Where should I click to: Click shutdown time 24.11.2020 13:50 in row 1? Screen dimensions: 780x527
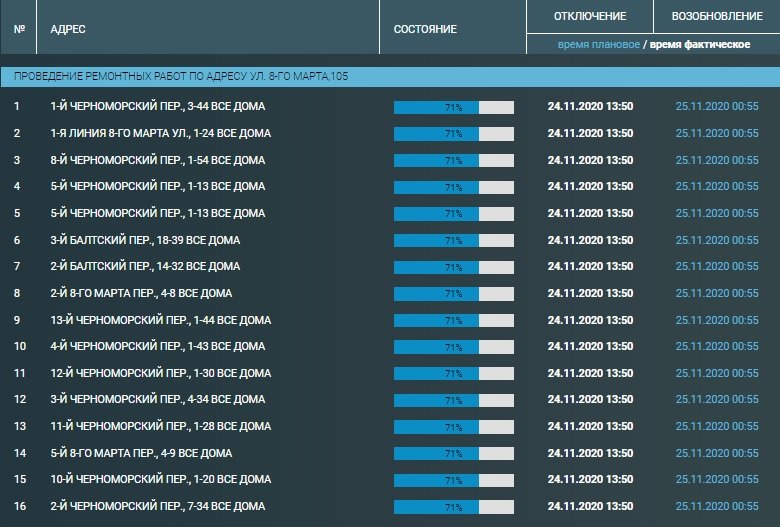tap(590, 106)
